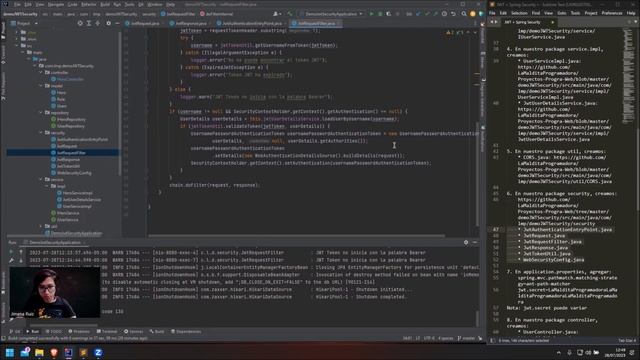Open the TODO tool window
Screen dimensions: 640x360
(x=54, y=331)
